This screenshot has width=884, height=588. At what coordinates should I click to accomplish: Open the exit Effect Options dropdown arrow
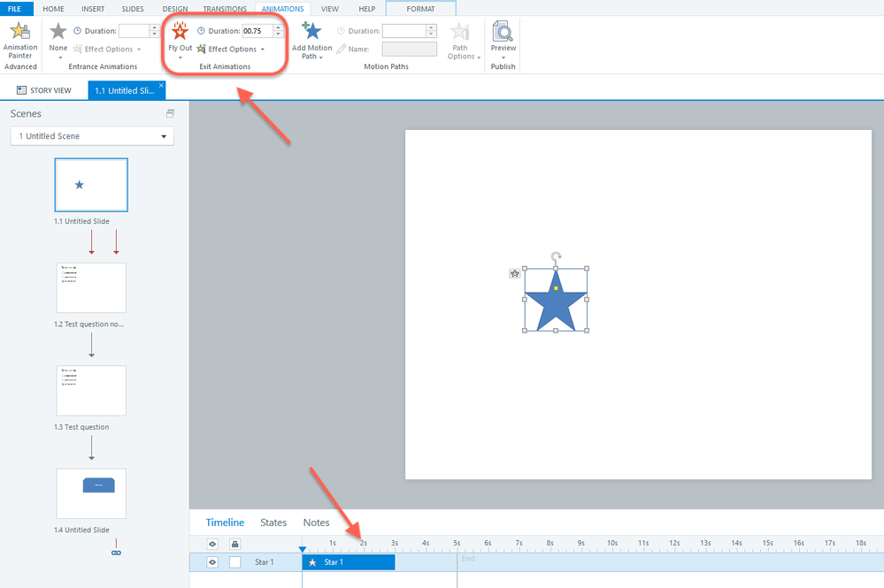[x=263, y=50]
